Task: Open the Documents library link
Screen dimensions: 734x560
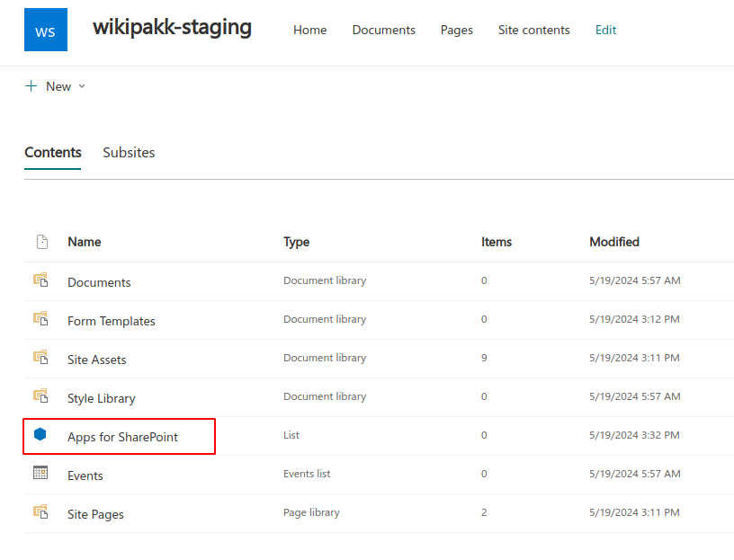Action: point(99,282)
